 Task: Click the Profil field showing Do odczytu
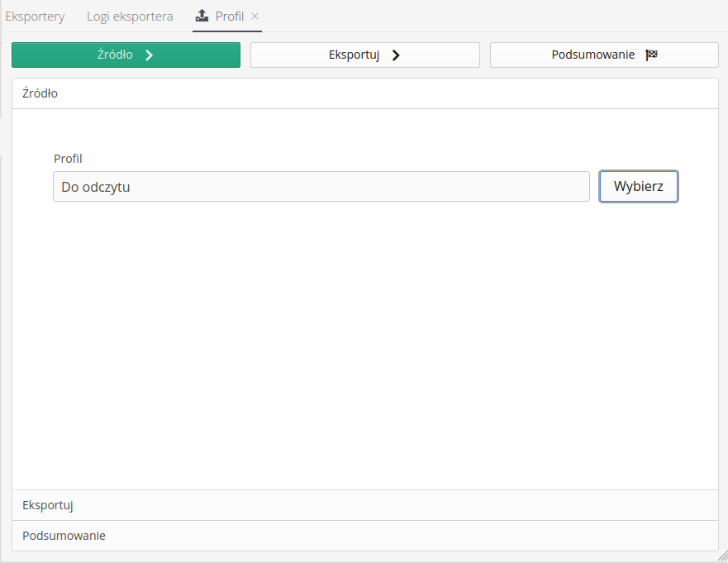coord(321,187)
